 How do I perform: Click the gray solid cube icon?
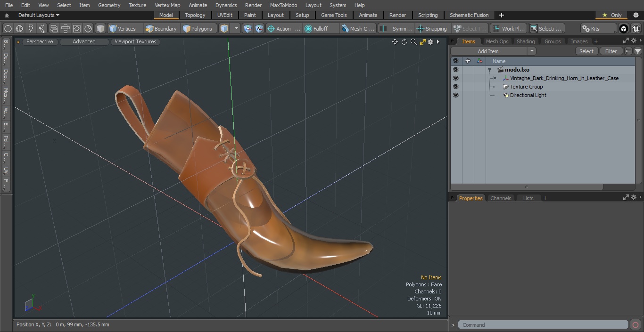pyautogui.click(x=100, y=29)
